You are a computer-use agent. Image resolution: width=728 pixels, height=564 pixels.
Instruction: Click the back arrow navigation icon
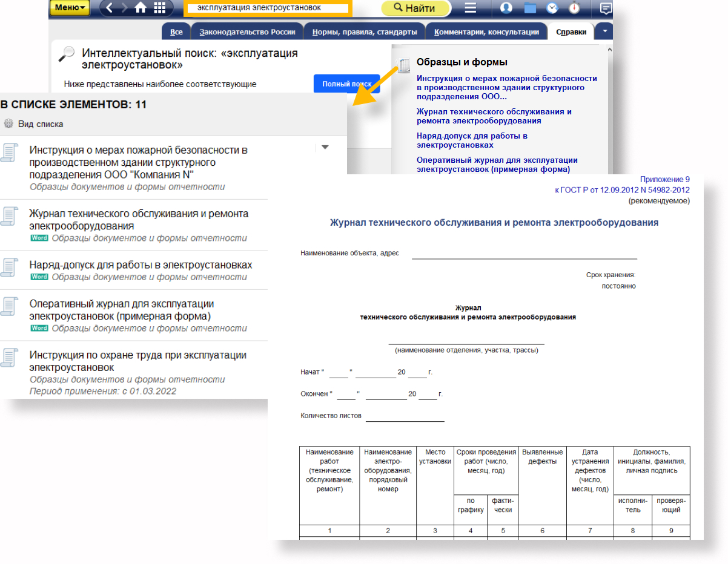(x=109, y=8)
